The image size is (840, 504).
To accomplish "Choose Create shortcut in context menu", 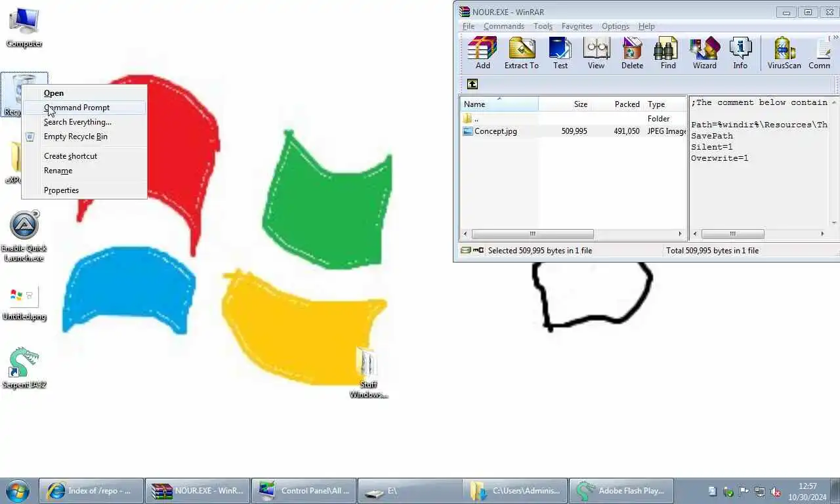I will tap(84, 156).
